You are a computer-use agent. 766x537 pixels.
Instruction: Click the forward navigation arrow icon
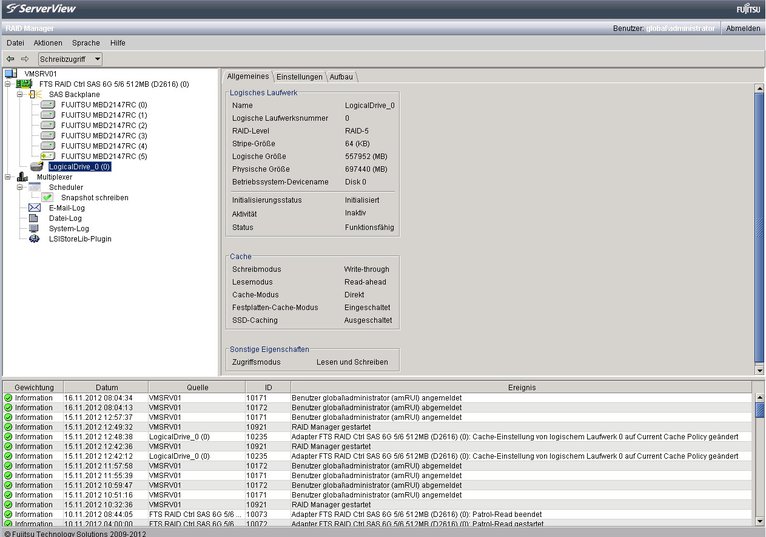click(24, 59)
